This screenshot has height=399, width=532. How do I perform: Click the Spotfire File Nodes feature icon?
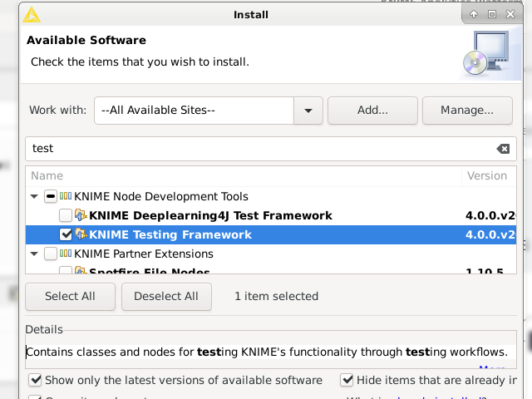[x=81, y=270]
